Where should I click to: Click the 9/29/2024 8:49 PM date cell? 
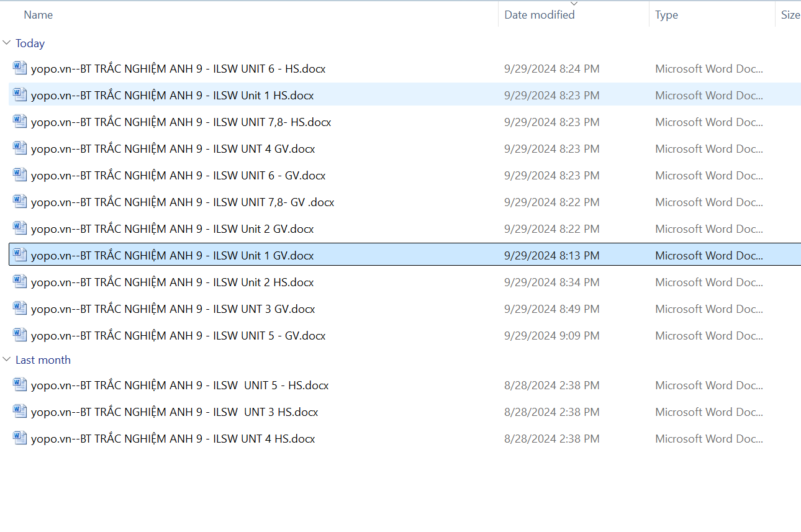[x=552, y=309]
